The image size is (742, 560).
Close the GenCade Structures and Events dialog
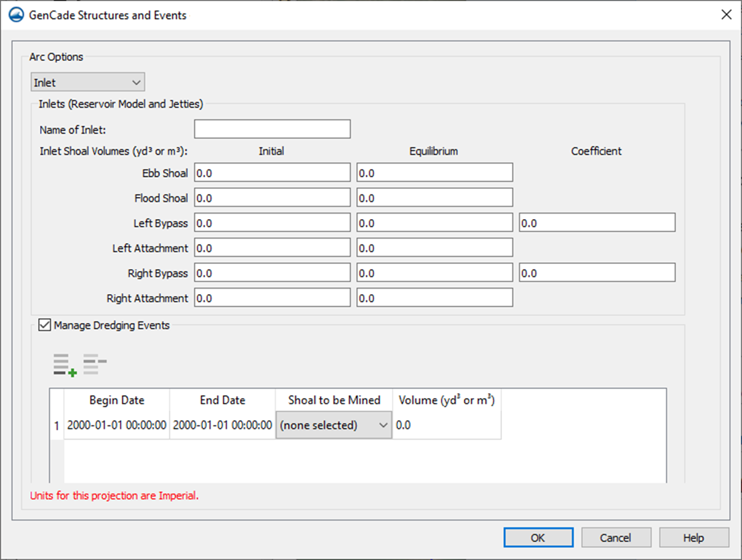pyautogui.click(x=726, y=15)
